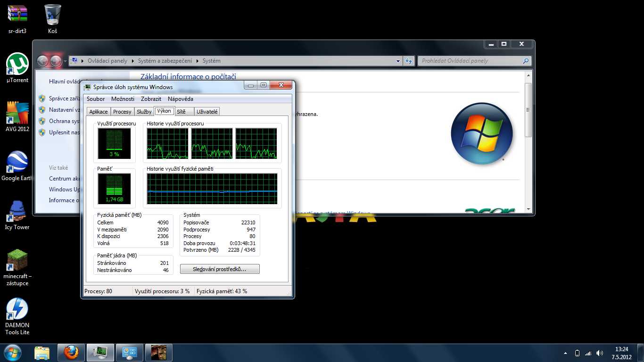
Task: Click the battery power tray icon
Action: pyautogui.click(x=578, y=353)
